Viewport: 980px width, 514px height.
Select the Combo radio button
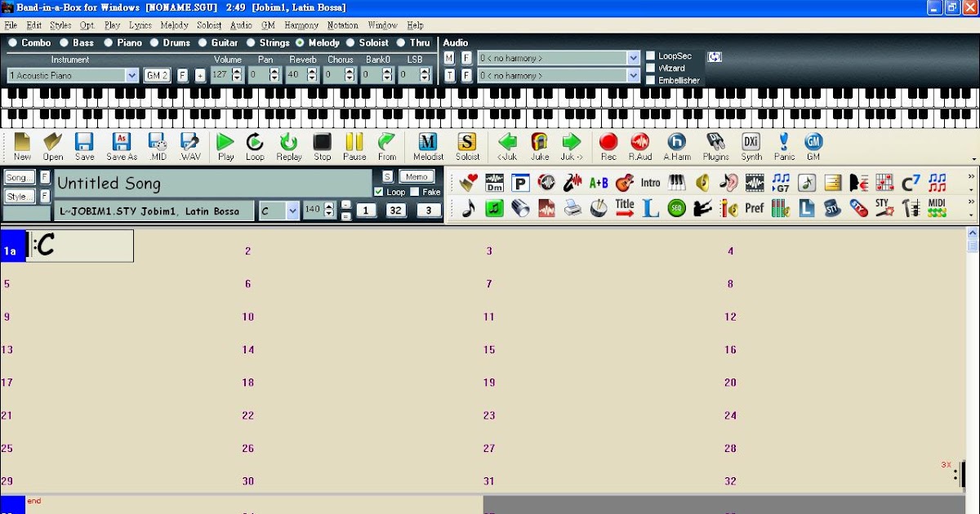coord(13,42)
